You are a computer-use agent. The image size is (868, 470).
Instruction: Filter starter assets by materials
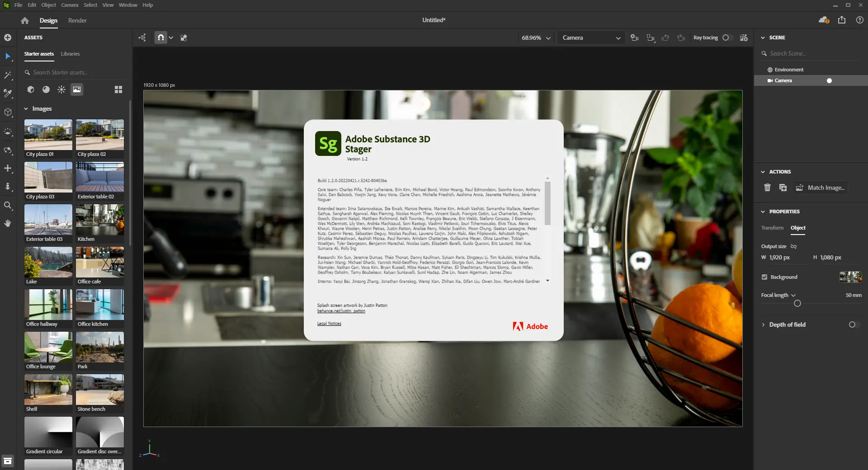click(46, 89)
